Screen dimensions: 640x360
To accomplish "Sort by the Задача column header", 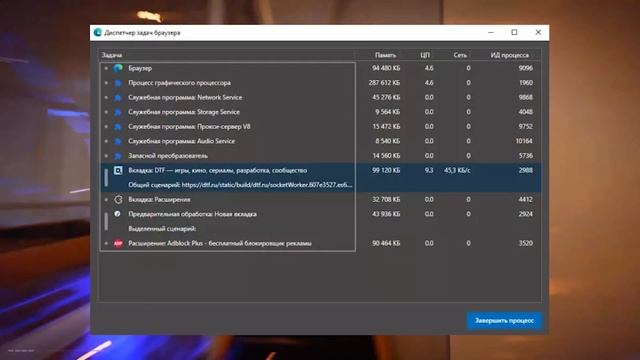I will 111,55.
